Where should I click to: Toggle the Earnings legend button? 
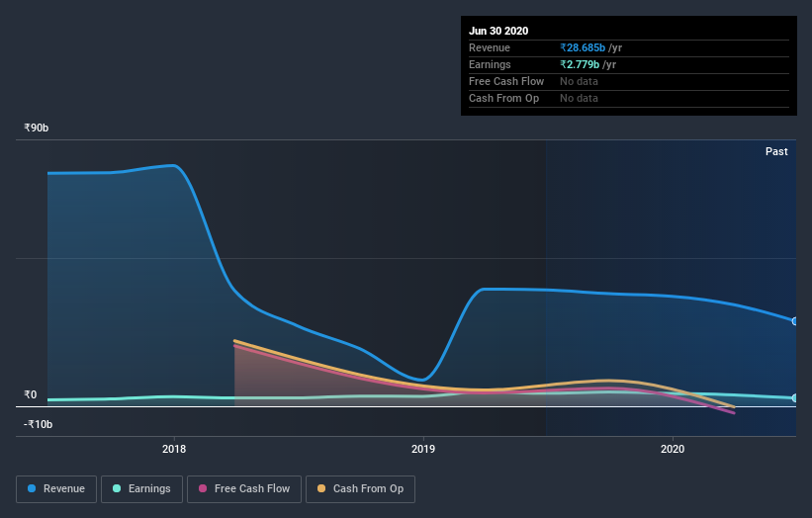(x=141, y=489)
